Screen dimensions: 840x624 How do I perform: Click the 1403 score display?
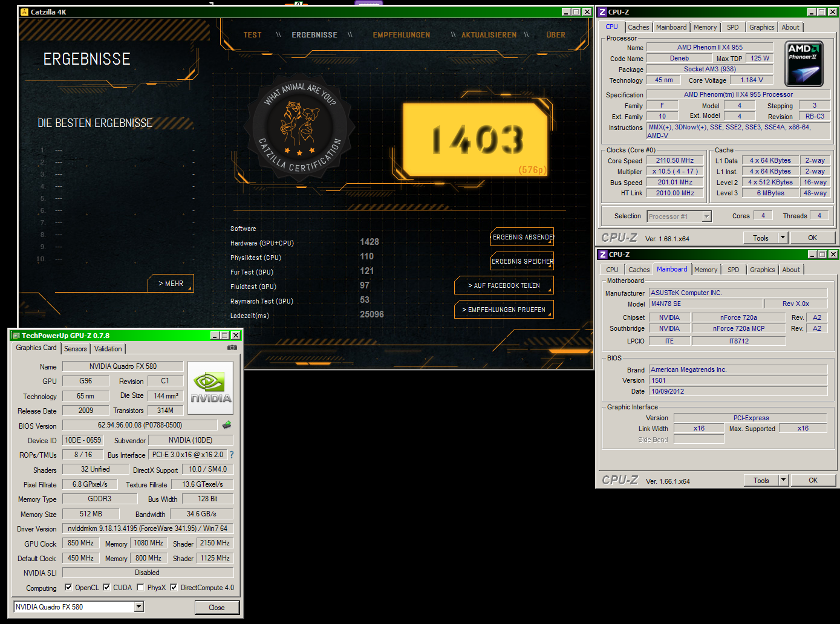pos(476,140)
